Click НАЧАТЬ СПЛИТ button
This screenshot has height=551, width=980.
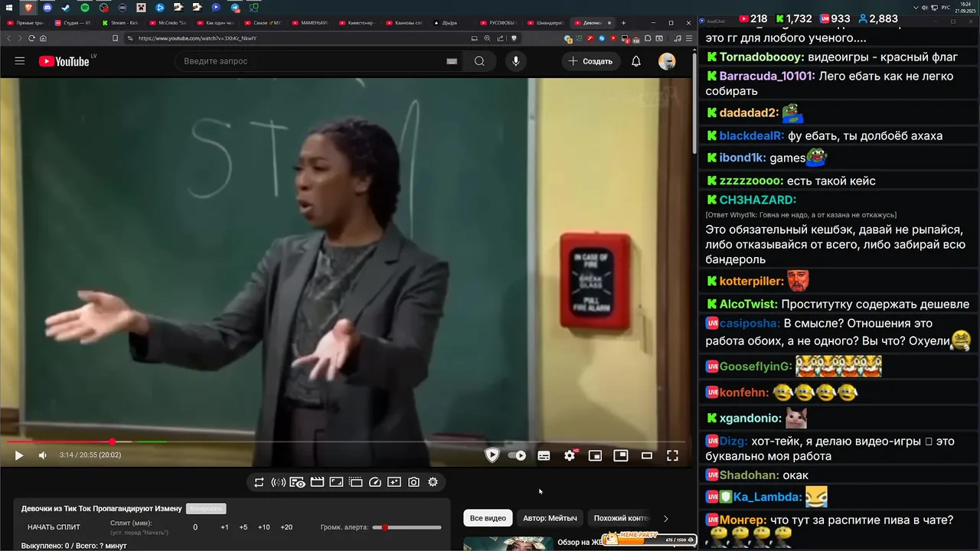click(54, 527)
